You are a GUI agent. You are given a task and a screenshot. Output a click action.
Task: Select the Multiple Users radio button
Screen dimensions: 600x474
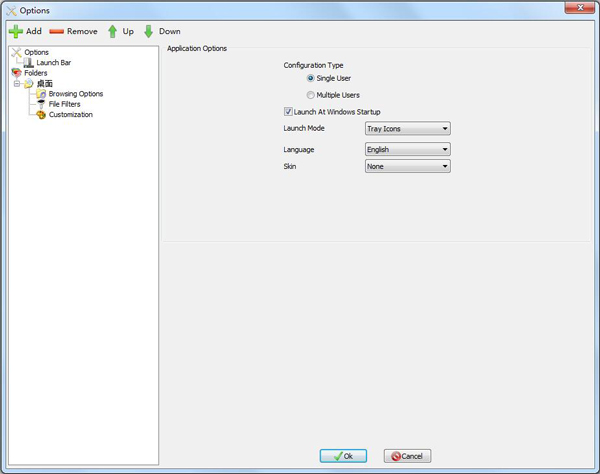tap(311, 95)
